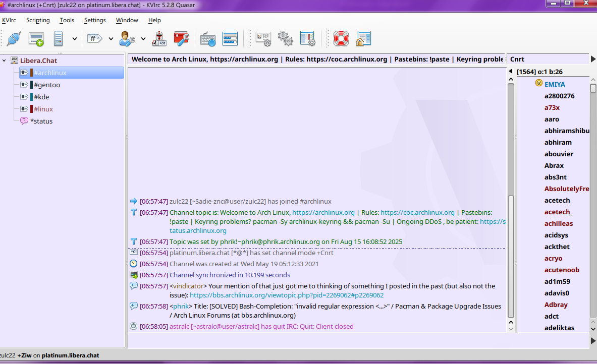Click the double gears options icon
Image resolution: width=597 pixels, height=364 pixels.
(285, 38)
